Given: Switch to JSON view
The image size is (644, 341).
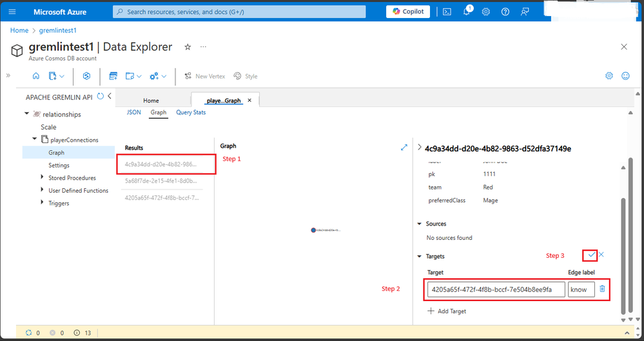Looking at the screenshot, I should click(x=133, y=112).
